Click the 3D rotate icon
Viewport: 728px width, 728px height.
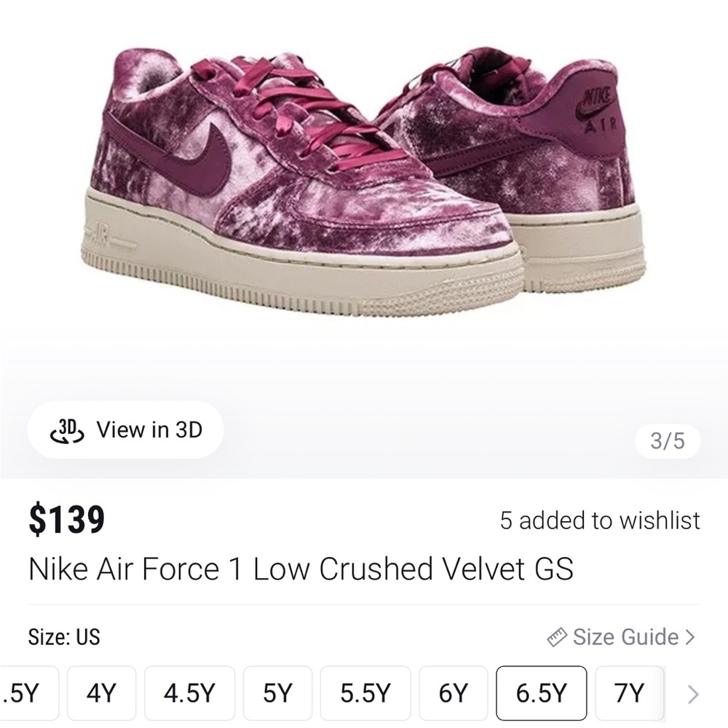(x=66, y=430)
